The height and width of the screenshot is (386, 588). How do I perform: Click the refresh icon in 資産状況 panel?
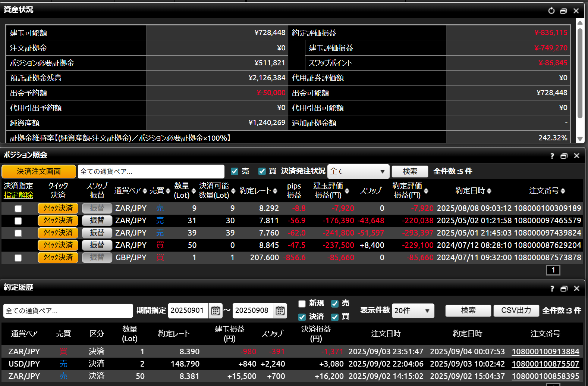[551, 11]
